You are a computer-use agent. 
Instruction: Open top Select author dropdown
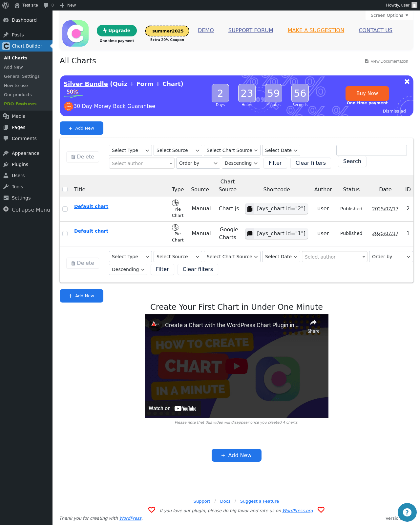click(x=142, y=163)
